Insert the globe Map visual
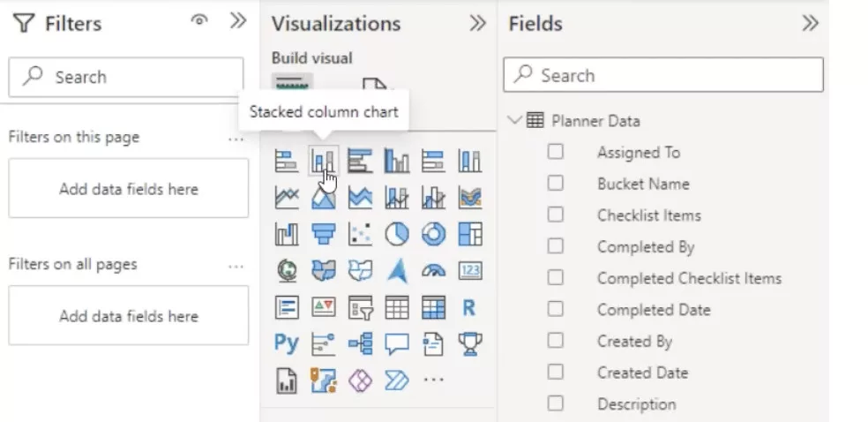 click(x=287, y=270)
